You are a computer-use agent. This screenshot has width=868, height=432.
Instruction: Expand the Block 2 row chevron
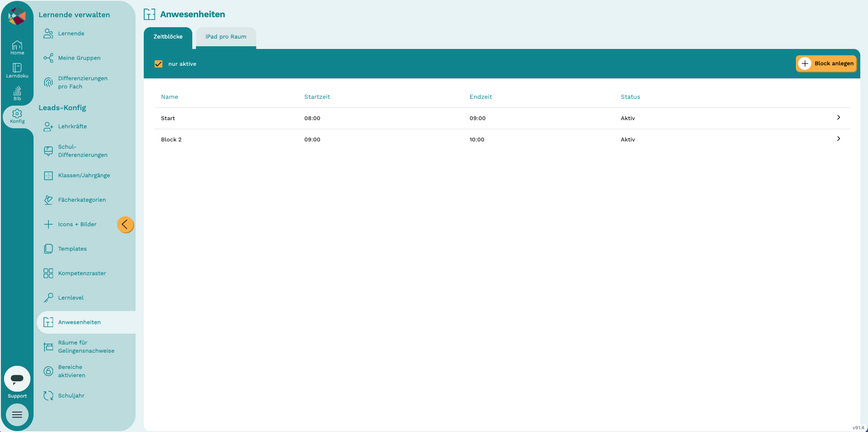click(x=839, y=139)
